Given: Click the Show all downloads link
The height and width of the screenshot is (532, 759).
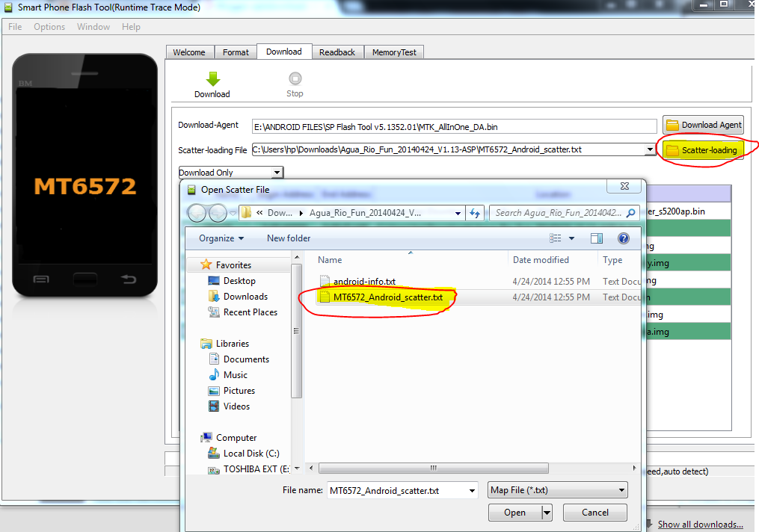Looking at the screenshot, I should point(700,525).
